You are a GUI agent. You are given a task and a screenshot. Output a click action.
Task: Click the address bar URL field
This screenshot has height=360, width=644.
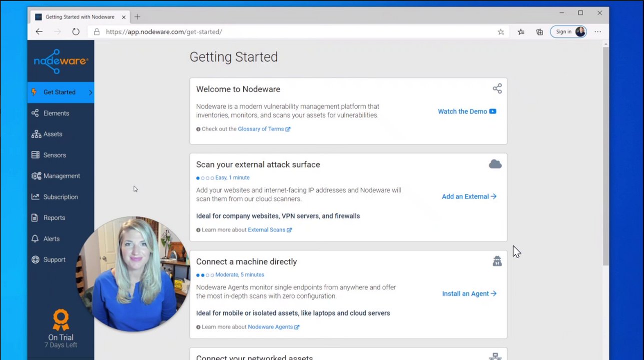pos(298,31)
